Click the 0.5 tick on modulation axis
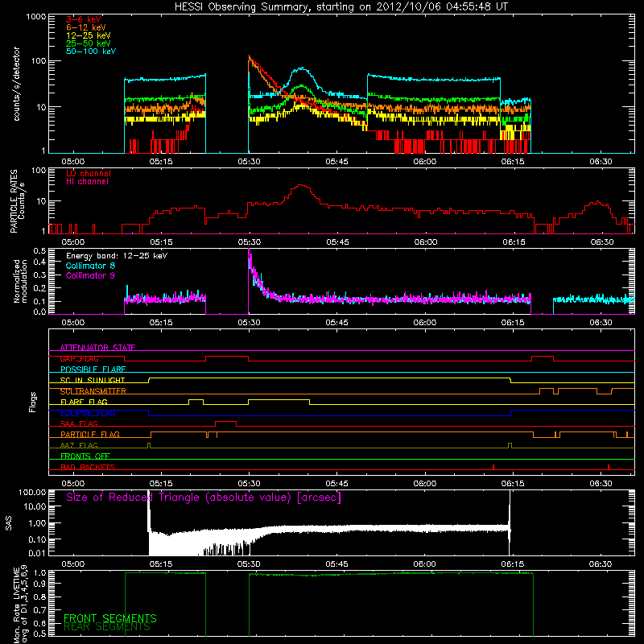644x644 pixels. point(39,250)
